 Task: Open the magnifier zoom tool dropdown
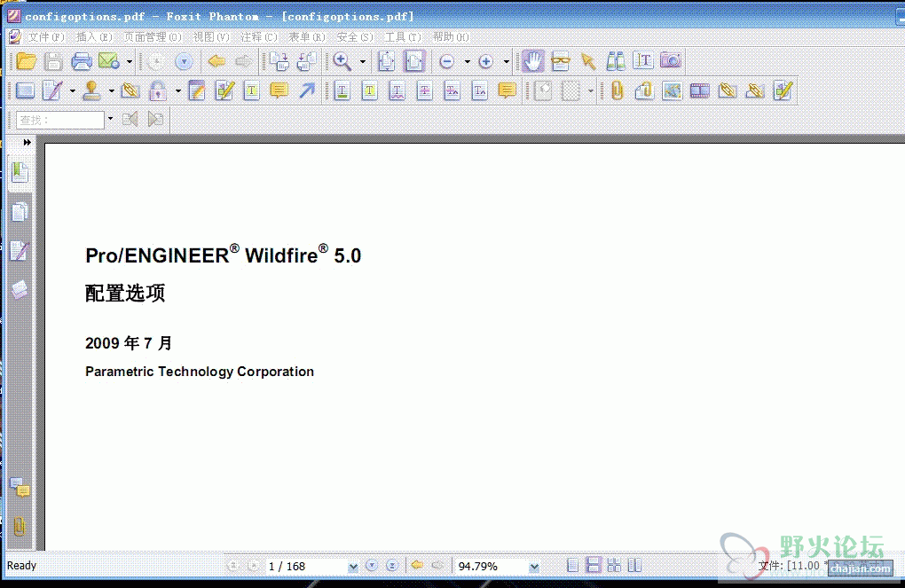click(363, 61)
